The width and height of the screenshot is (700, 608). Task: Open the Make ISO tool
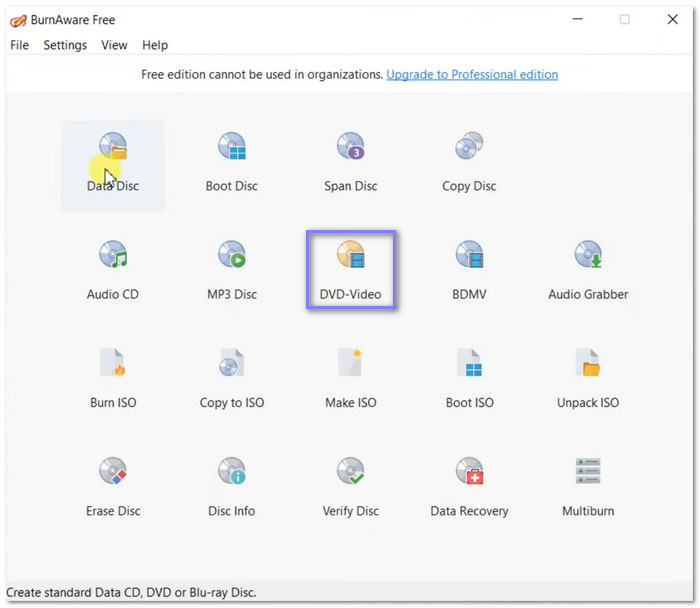coord(350,379)
